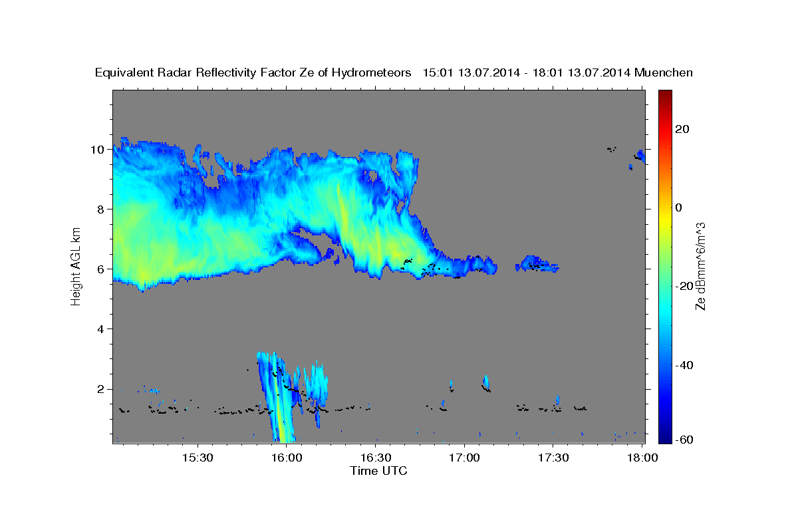Click the colorbar tick label 0
Image resolution: width=798 pixels, height=532 pixels.
[679, 207]
